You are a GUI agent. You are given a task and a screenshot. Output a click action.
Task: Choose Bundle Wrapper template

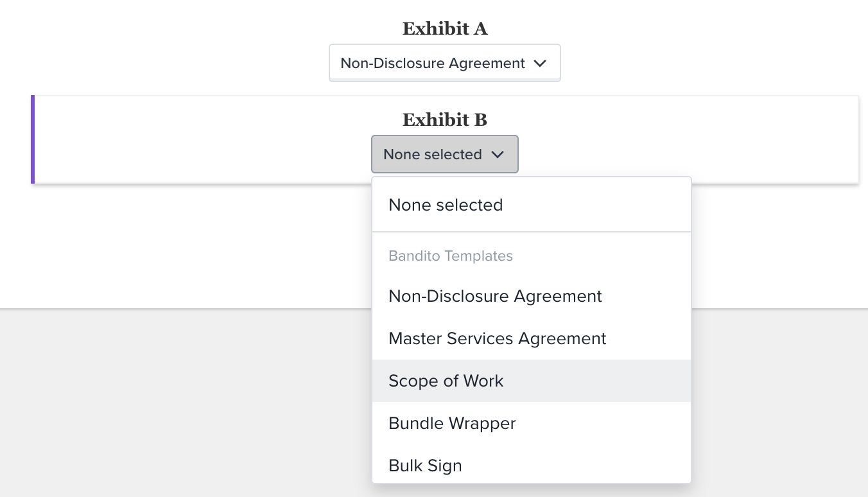(x=532, y=423)
